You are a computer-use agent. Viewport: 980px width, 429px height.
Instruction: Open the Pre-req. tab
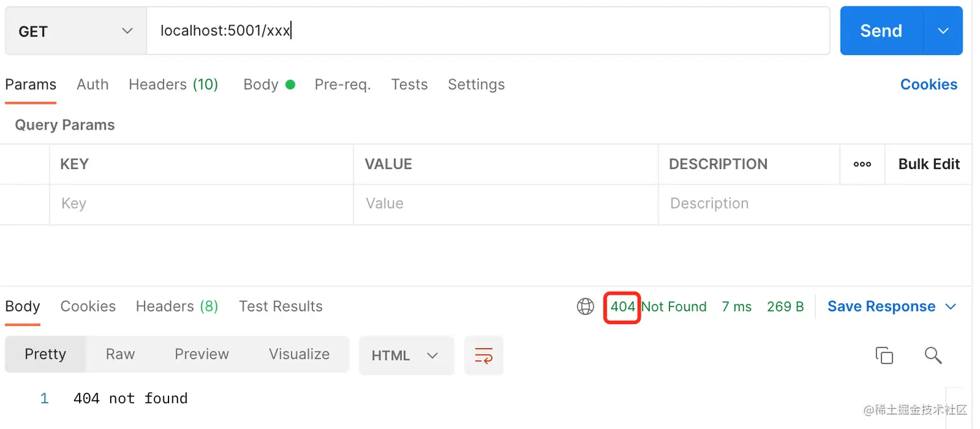click(342, 85)
